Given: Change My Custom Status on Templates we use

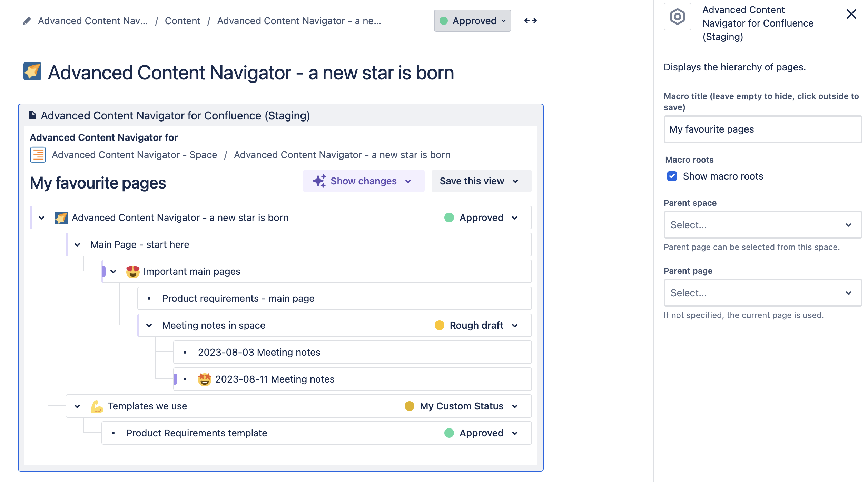Looking at the screenshot, I should (x=461, y=406).
